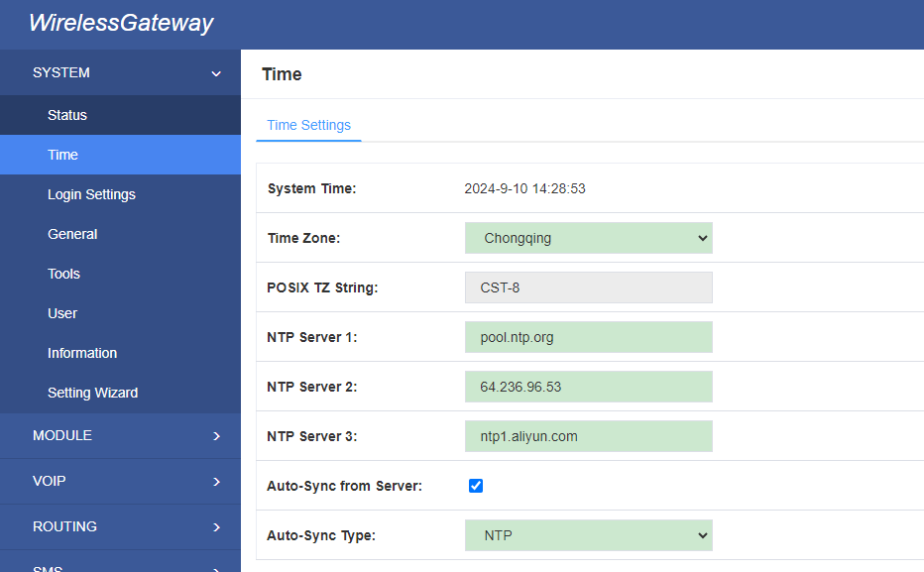Viewport: 924px width, 572px height.
Task: Expand the VOIP menu section
Action: pos(120,481)
